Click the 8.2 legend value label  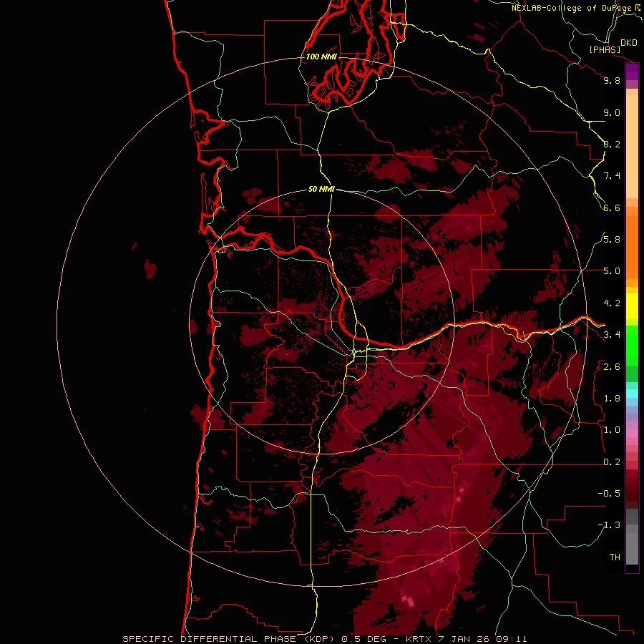(612, 144)
